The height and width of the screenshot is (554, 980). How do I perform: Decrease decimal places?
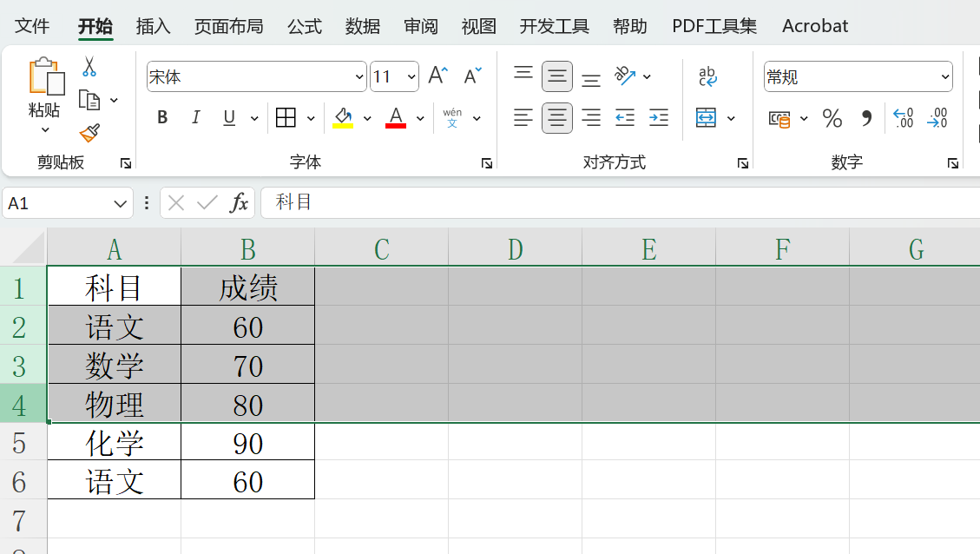937,118
